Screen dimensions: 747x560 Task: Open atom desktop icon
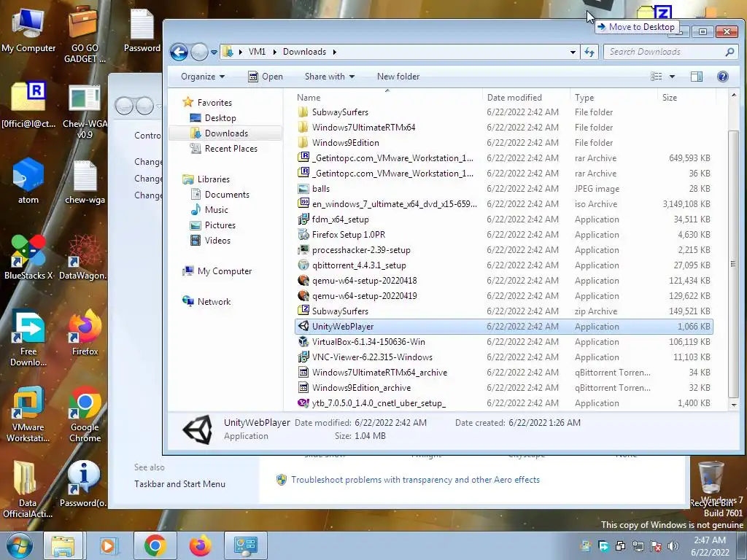[28, 181]
